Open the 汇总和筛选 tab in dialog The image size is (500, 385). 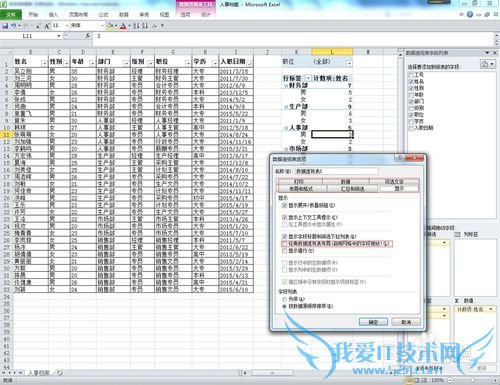pos(352,189)
